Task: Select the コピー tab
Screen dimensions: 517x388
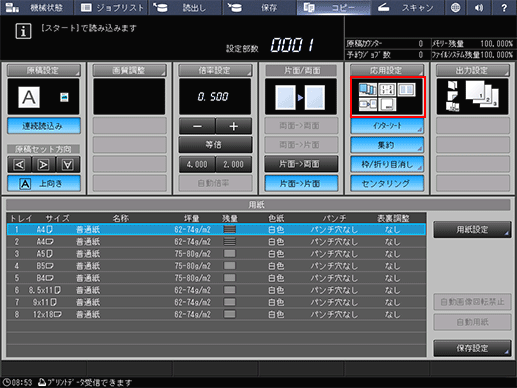Action: coord(333,8)
